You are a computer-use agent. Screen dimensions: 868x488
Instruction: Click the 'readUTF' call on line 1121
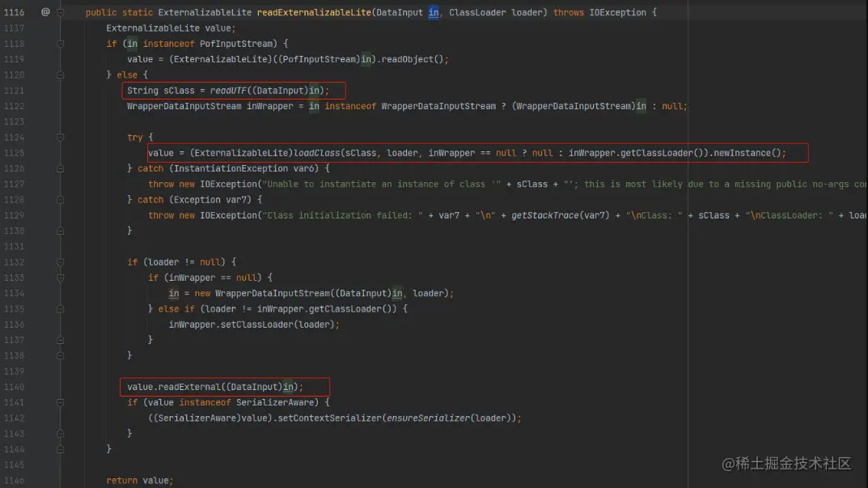pos(228,91)
